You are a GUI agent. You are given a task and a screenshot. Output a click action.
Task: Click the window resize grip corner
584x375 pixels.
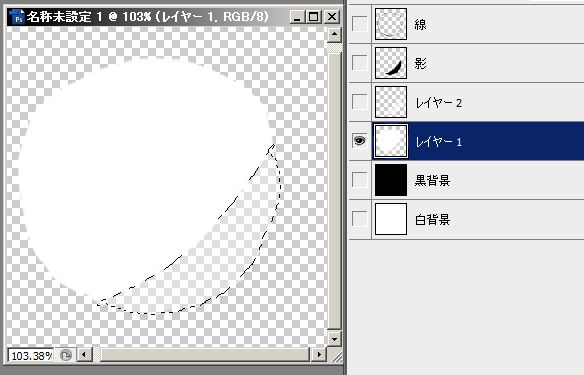[336, 356]
